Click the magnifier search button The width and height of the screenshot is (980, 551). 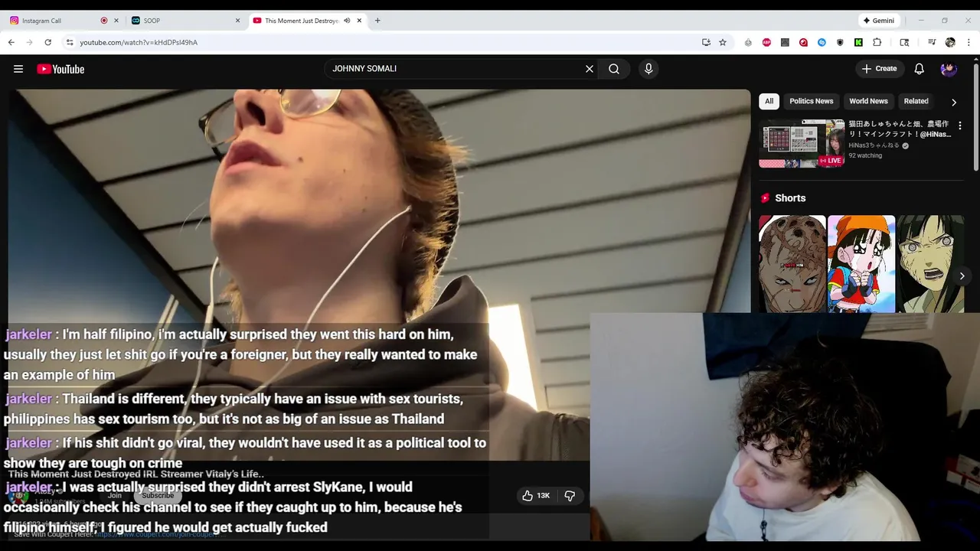pos(614,69)
